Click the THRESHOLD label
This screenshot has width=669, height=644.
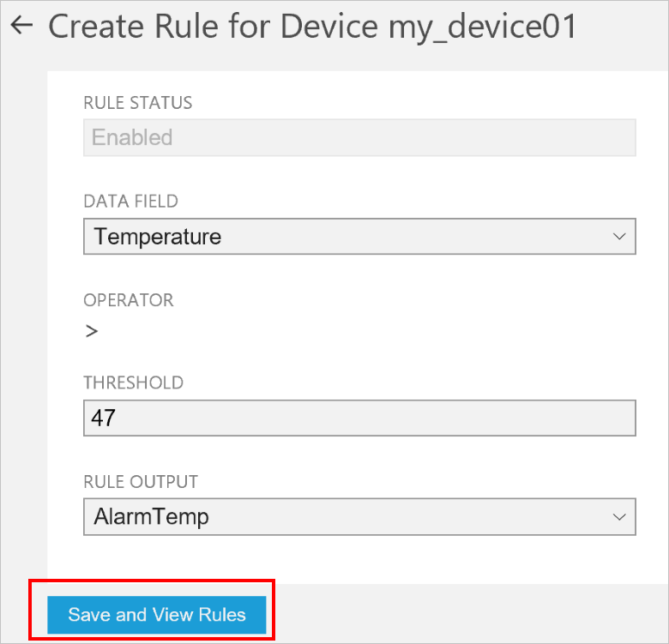point(133,382)
